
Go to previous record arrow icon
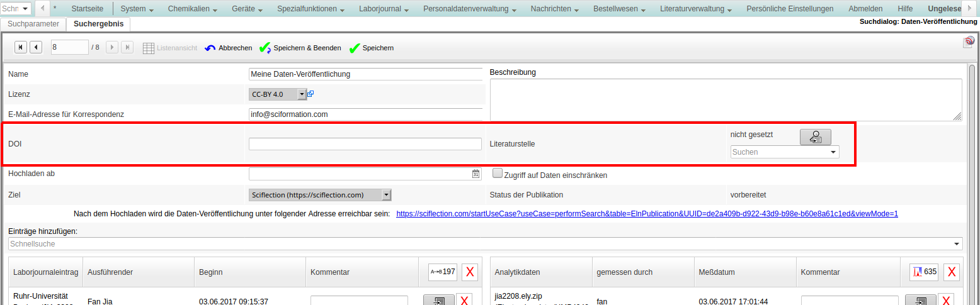pos(36,47)
